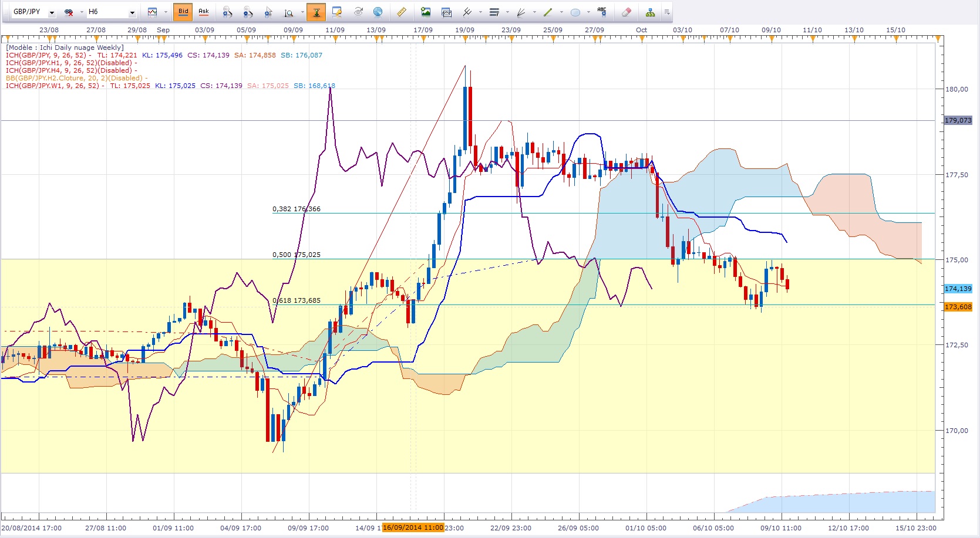This screenshot has height=538, width=980.
Task: Click the '20/08/2014 17:00' time axis label
Action: (32, 528)
